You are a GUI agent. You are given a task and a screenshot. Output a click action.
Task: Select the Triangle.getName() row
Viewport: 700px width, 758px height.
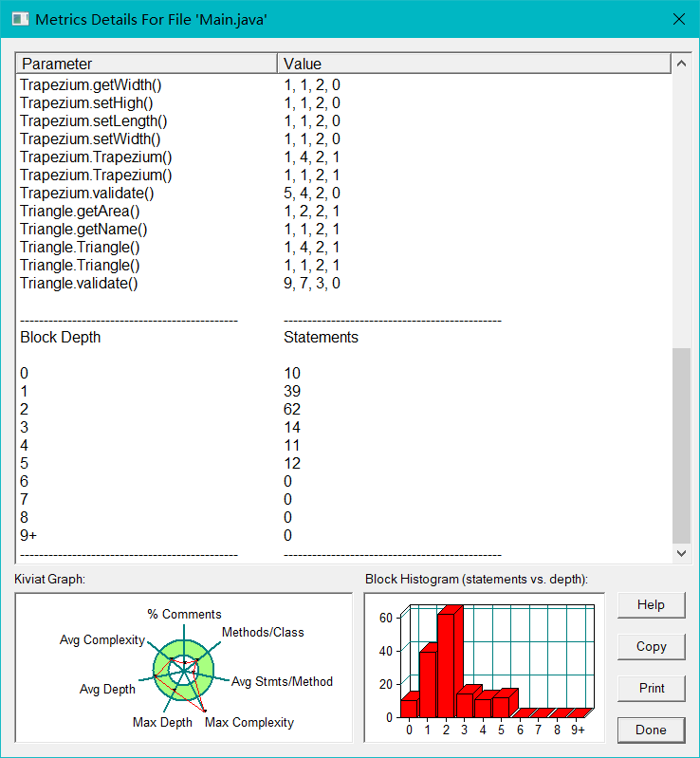(x=343, y=230)
